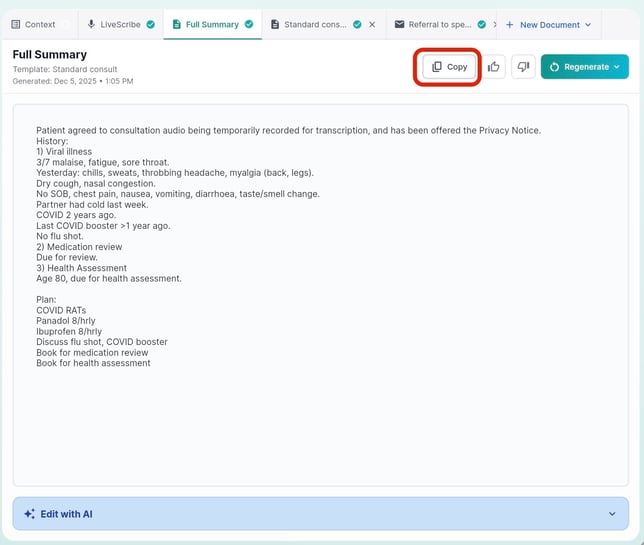Close the Standard consult tab
Viewport: 644px width, 545px height.
(x=372, y=24)
